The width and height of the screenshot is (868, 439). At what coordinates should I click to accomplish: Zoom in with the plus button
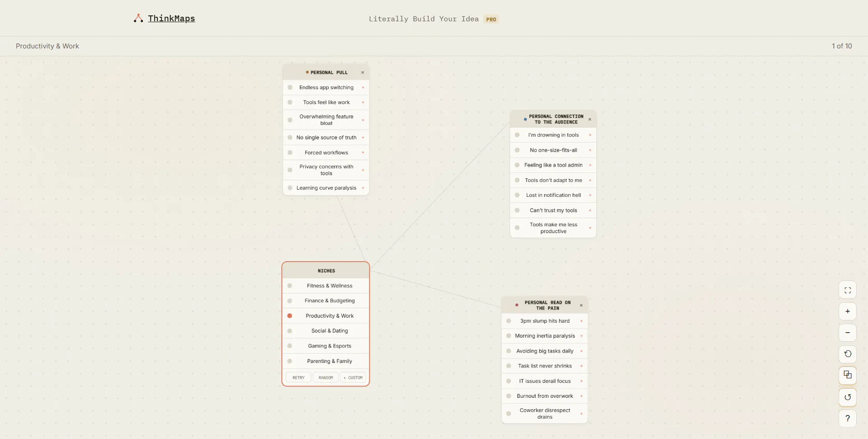848,311
